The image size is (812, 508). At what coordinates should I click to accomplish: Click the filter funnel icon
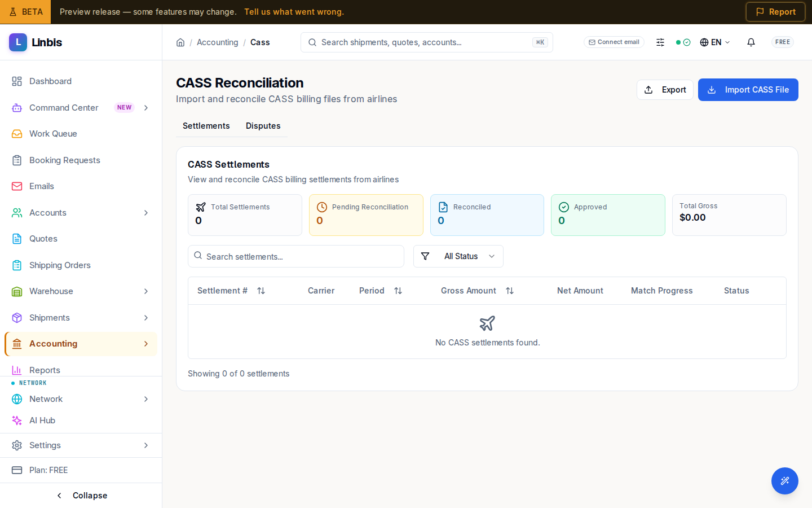point(425,256)
